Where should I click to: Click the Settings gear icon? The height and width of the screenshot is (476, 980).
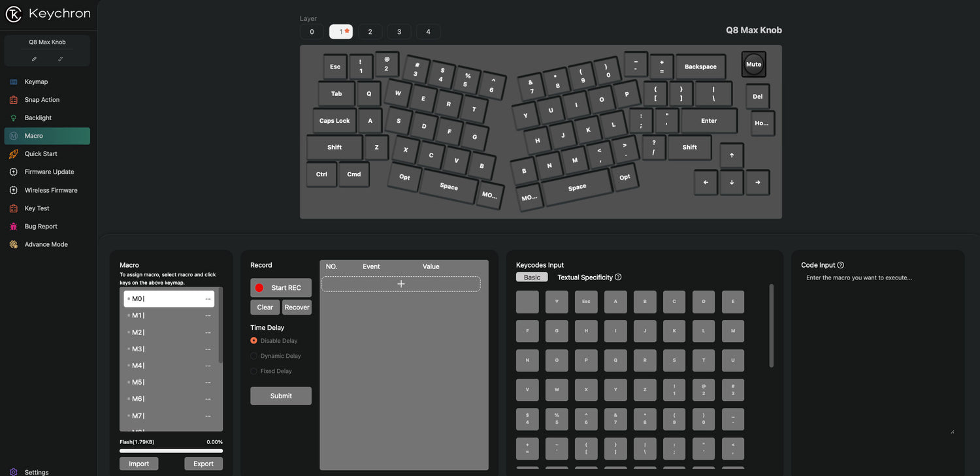pos(14,472)
